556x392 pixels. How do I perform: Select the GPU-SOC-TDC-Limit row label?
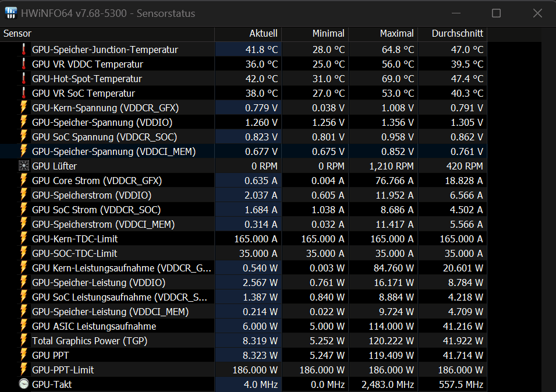point(75,253)
